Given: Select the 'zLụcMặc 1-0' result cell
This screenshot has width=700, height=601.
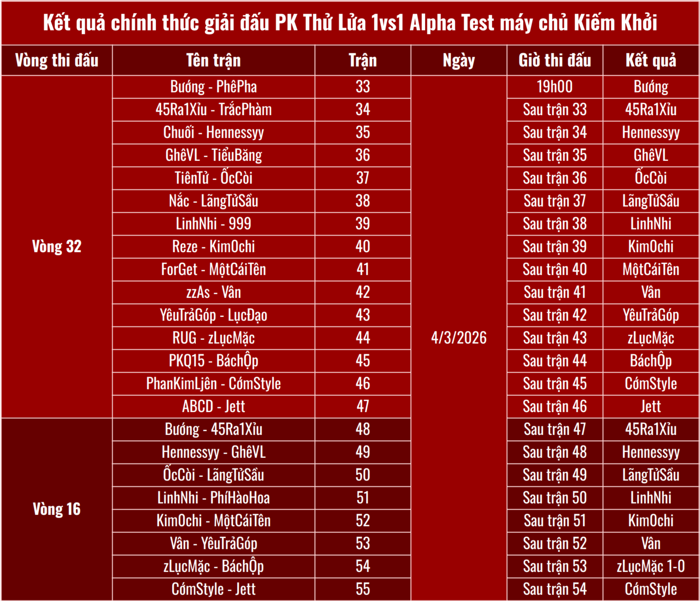Looking at the screenshot, I should coord(651,566).
